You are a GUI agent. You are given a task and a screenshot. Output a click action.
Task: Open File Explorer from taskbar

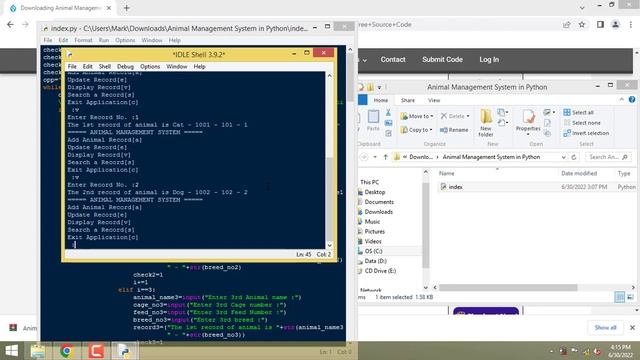pos(38,351)
